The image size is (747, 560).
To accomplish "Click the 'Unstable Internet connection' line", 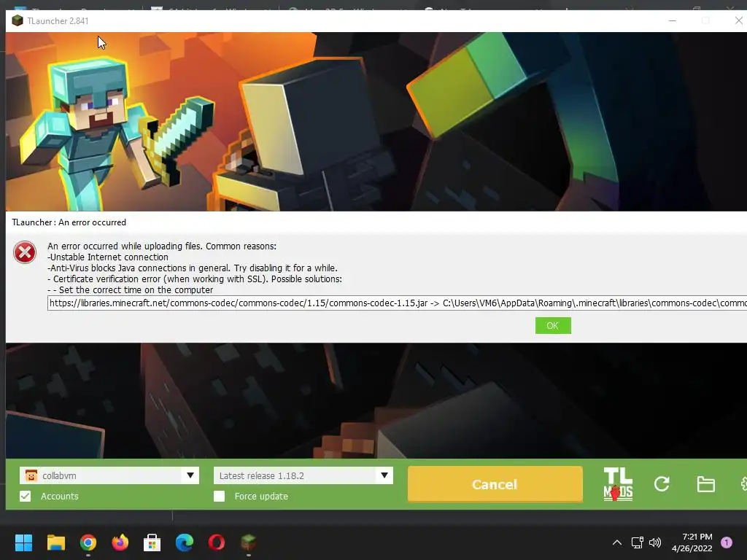I will [108, 257].
